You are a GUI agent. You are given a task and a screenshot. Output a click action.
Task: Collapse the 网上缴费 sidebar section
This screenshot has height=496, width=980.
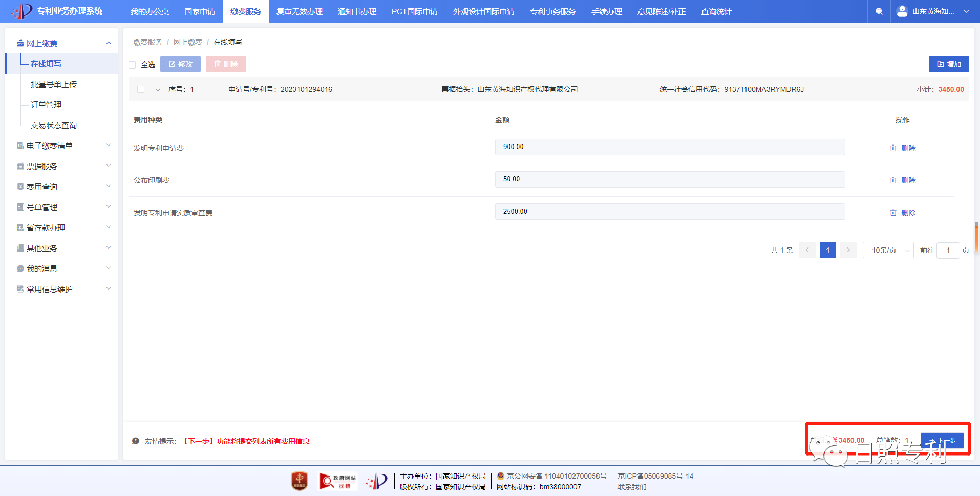point(108,43)
